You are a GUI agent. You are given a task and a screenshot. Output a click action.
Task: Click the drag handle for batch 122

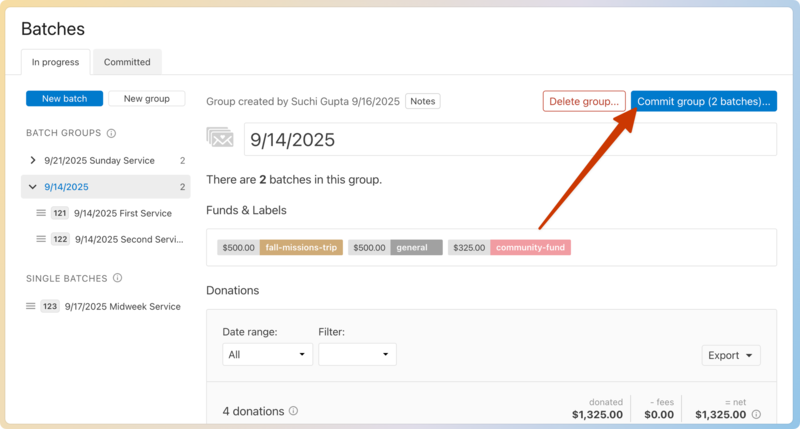tap(41, 239)
